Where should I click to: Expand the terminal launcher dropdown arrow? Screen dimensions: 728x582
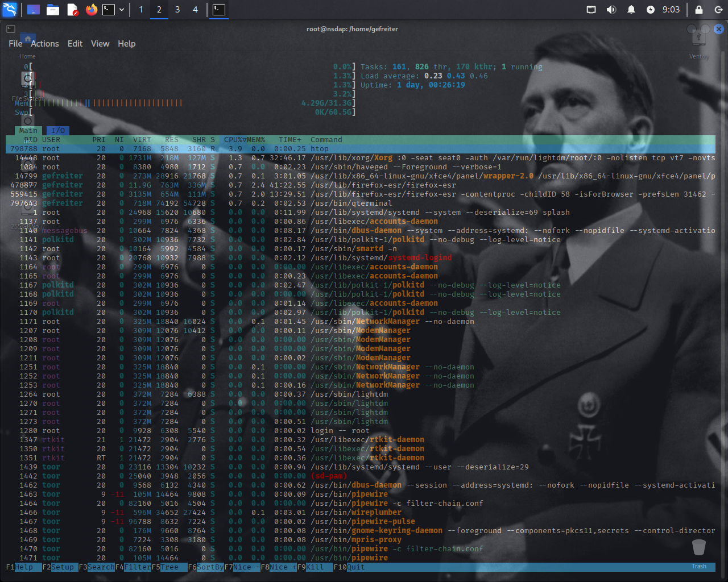[x=122, y=10]
